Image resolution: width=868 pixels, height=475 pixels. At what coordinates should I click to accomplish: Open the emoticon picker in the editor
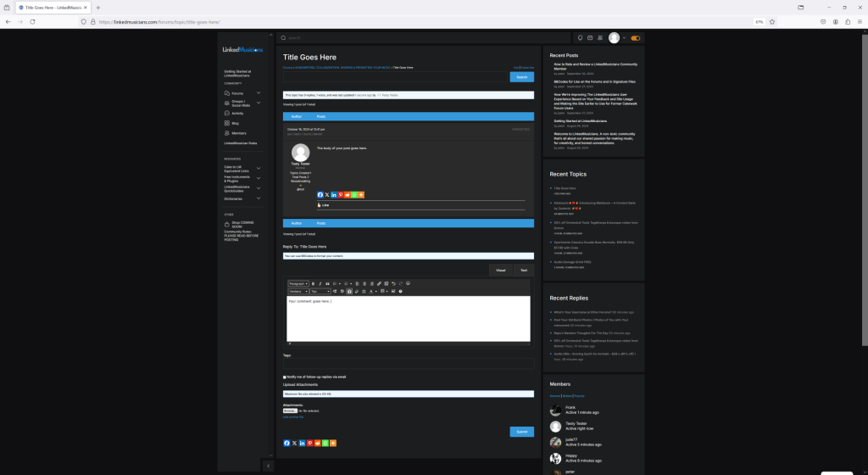(x=408, y=283)
